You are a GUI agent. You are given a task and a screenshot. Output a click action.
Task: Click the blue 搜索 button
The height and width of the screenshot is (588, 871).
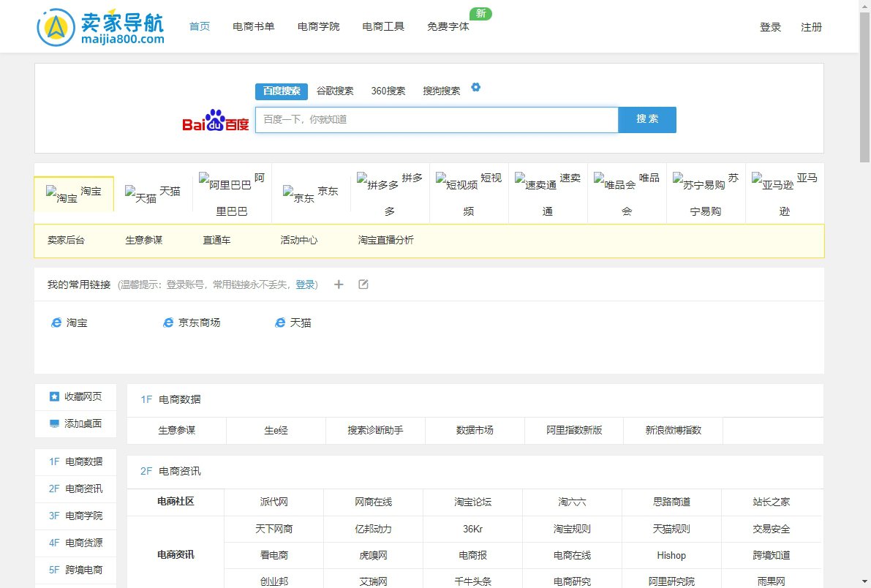point(647,119)
